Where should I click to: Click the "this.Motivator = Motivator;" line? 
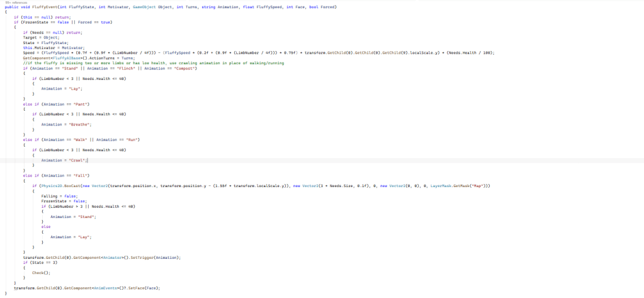coord(54,48)
